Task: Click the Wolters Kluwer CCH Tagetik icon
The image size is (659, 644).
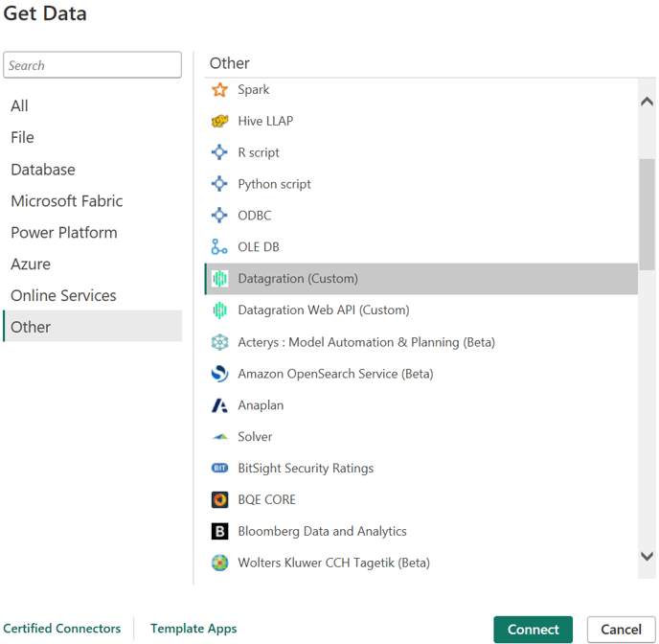Action: click(x=219, y=563)
